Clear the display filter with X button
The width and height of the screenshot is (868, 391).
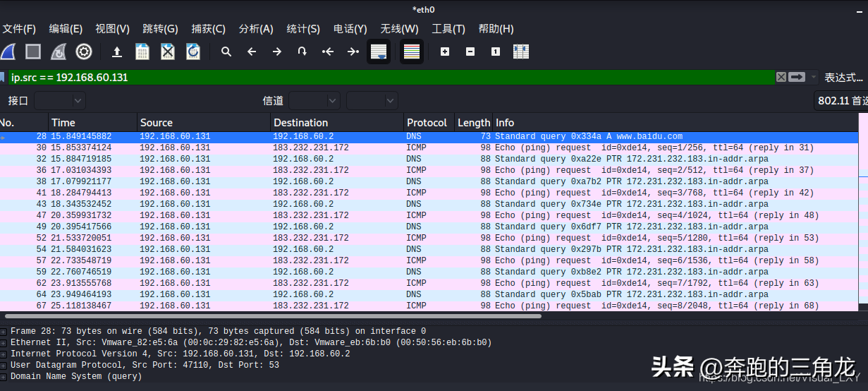[781, 78]
